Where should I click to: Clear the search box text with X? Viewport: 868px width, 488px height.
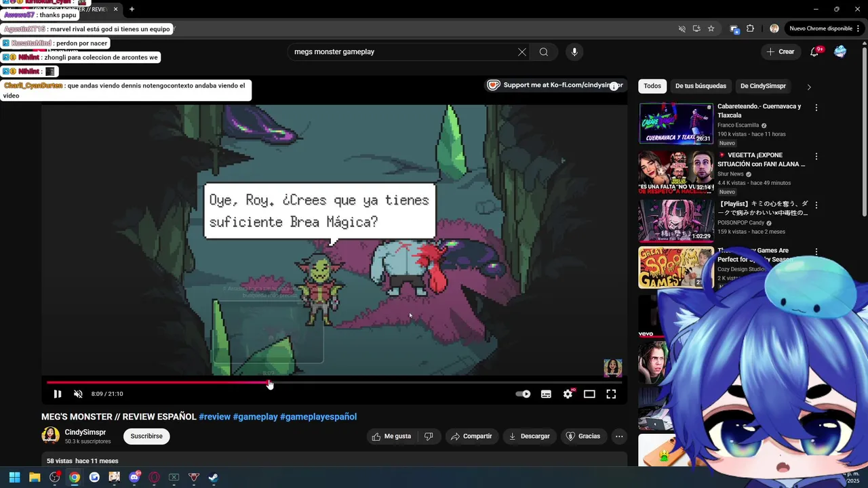pos(522,52)
